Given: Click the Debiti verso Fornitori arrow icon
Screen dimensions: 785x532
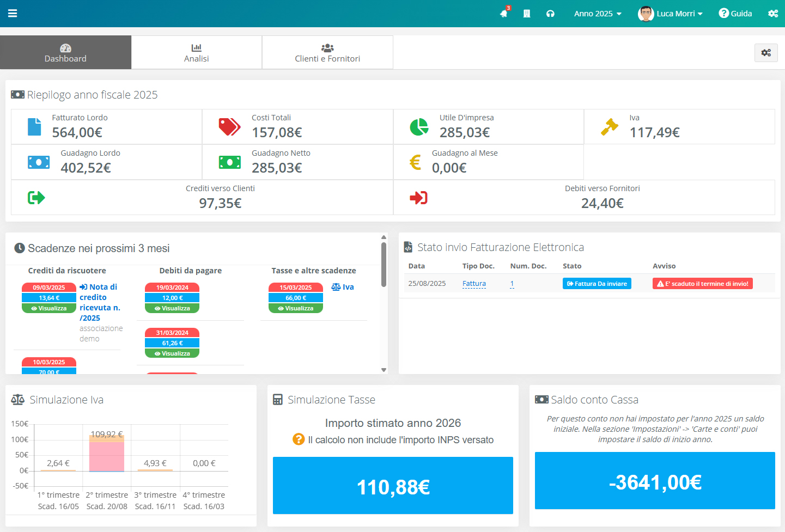Looking at the screenshot, I should pos(418,198).
